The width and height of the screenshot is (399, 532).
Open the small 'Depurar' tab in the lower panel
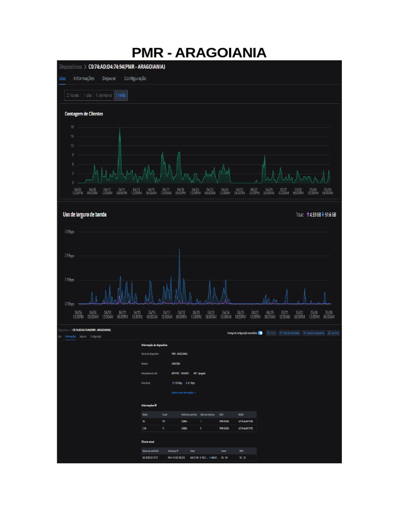tap(83, 337)
